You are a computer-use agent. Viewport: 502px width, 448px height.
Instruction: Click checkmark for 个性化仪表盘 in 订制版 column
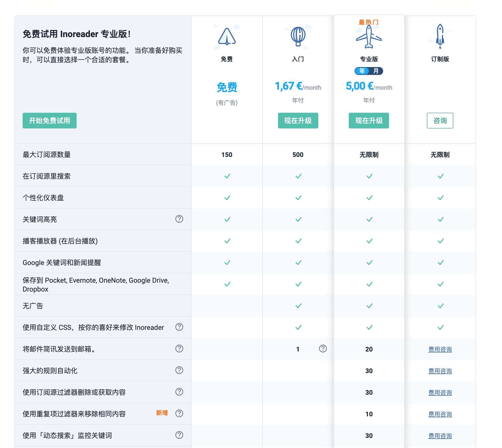[441, 198]
